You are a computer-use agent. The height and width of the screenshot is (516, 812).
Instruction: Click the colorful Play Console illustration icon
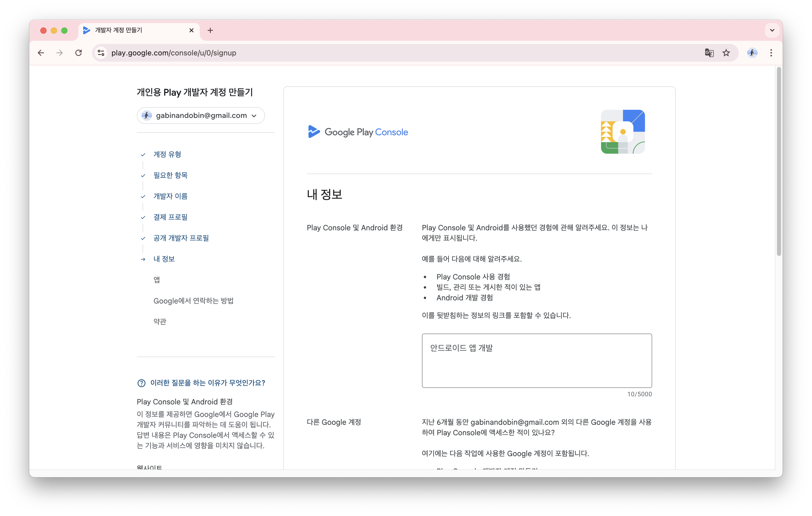[x=623, y=132]
